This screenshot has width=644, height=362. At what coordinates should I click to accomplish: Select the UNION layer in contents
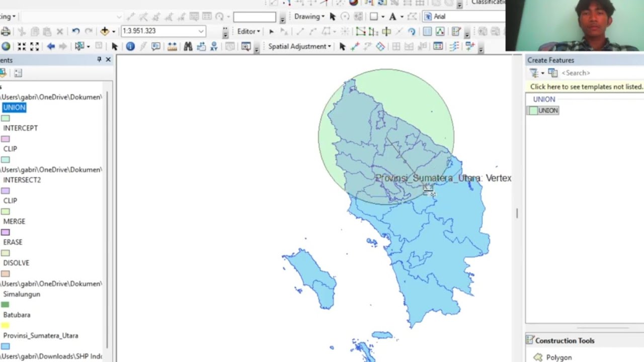pos(14,107)
